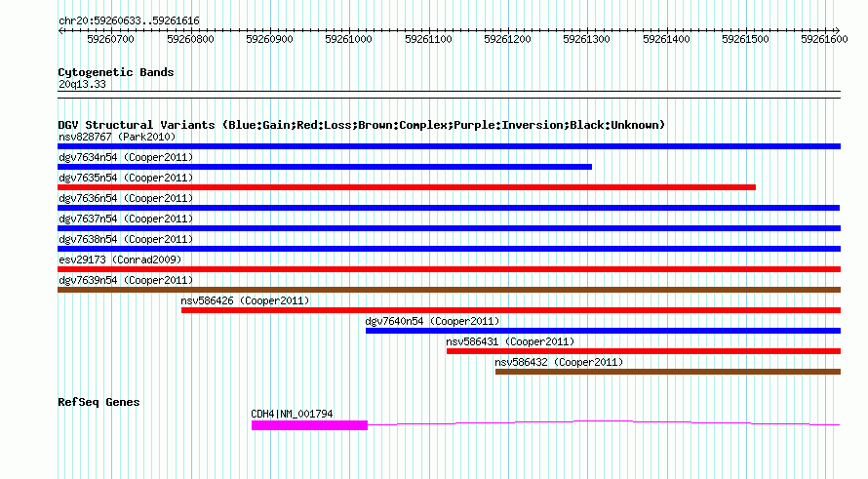
Task: Click ruler position 59261000
Action: tap(349, 39)
